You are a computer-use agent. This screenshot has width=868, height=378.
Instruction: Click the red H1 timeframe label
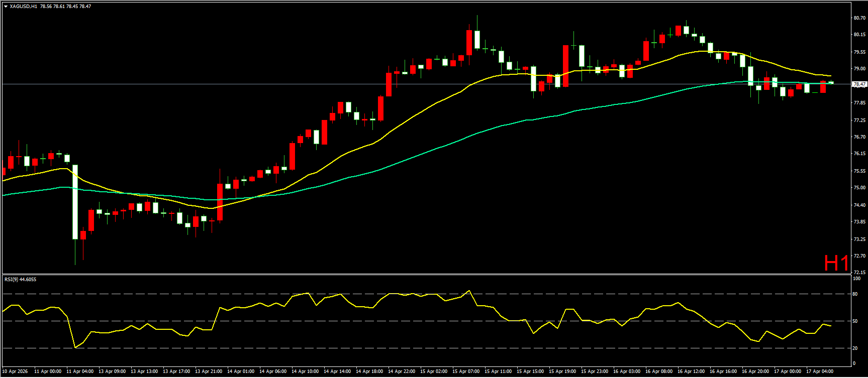point(836,263)
